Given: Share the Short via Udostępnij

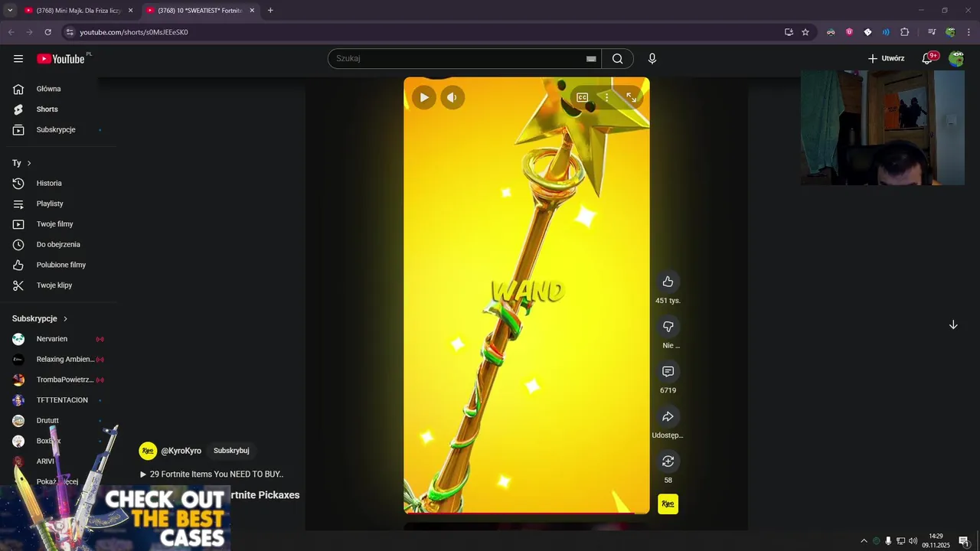Looking at the screenshot, I should tap(668, 416).
